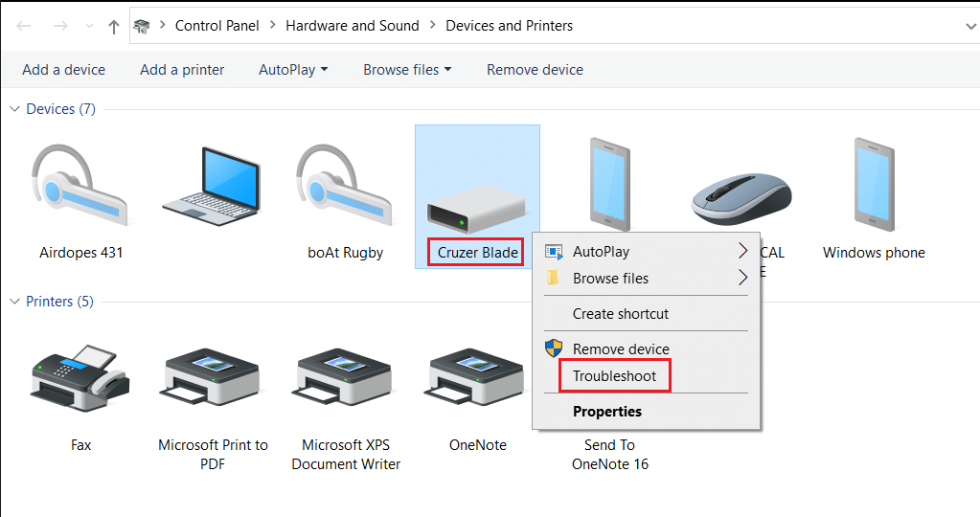This screenshot has width=980, height=517.
Task: Click the boAt Rugby headset device
Action: point(345,186)
